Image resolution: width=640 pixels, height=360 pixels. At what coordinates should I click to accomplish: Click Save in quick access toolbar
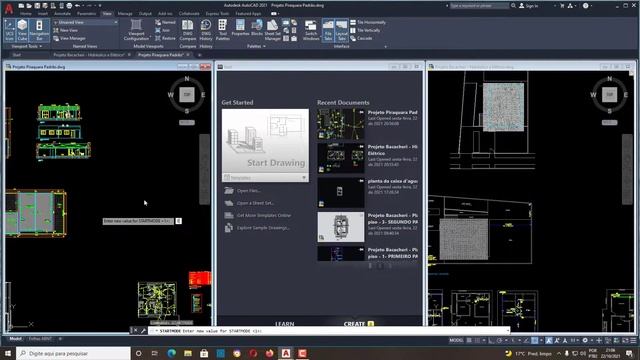point(37,6)
